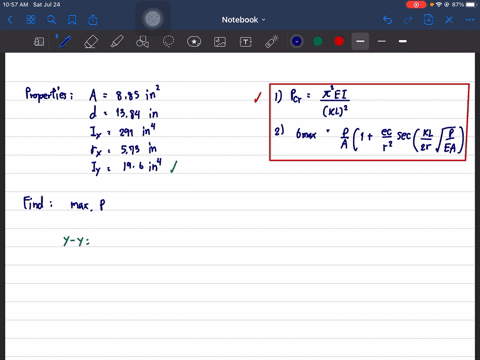
Task: Redo the last action
Action: 408,20
